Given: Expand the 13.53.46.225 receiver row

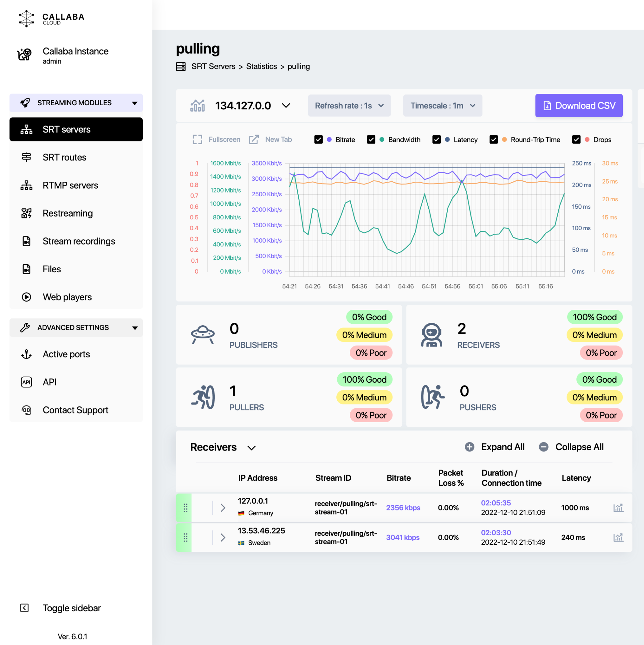Looking at the screenshot, I should pos(223,537).
